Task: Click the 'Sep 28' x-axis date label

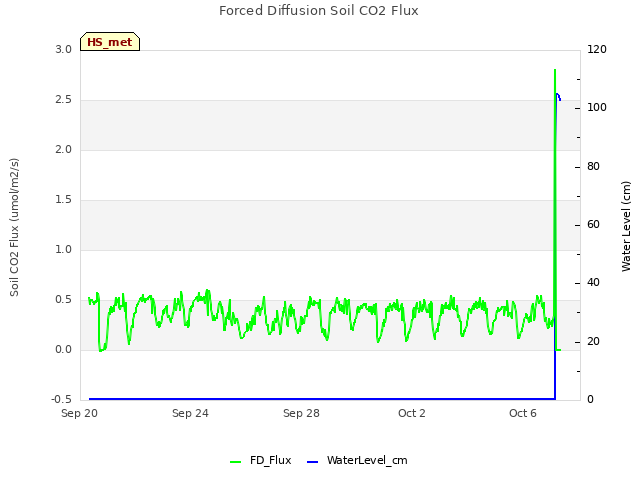Action: 301,413
